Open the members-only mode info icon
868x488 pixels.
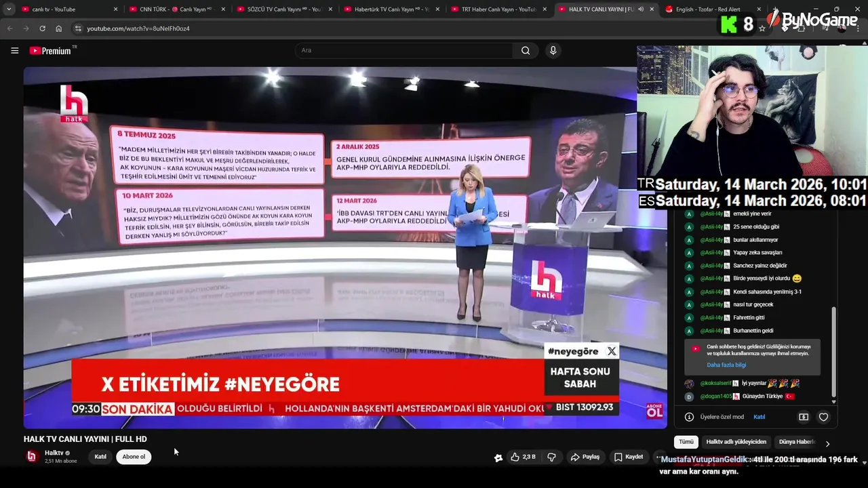click(x=689, y=417)
